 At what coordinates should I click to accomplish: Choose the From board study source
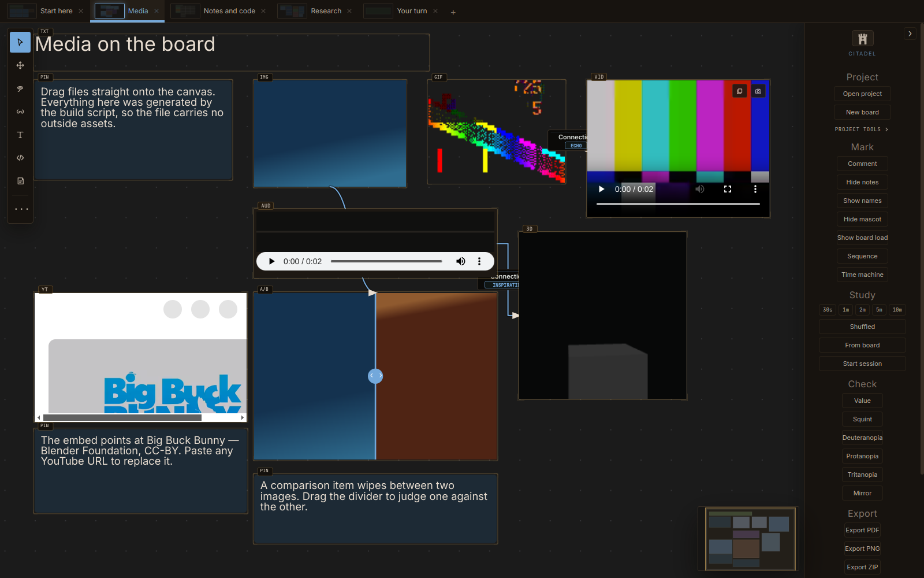coord(862,345)
